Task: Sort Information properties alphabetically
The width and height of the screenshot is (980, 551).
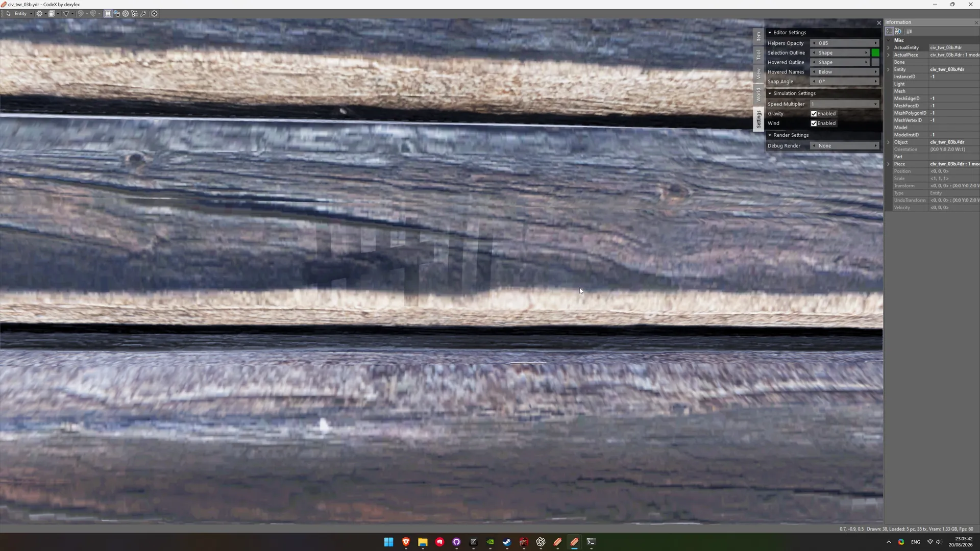Action: pos(898,32)
